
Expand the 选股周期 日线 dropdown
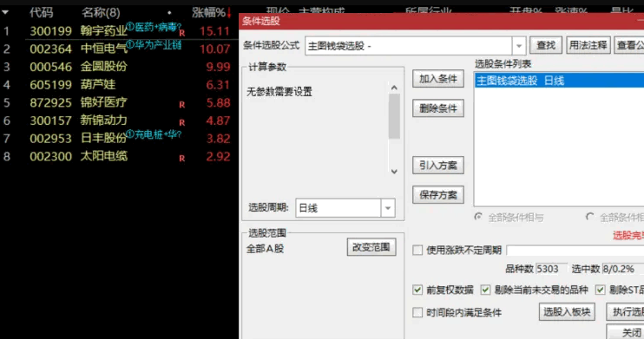388,208
